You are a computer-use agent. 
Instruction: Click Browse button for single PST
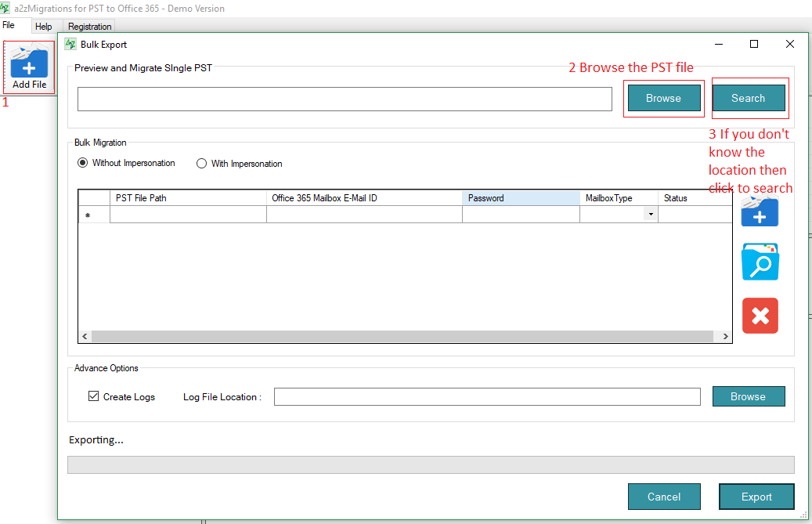click(663, 99)
